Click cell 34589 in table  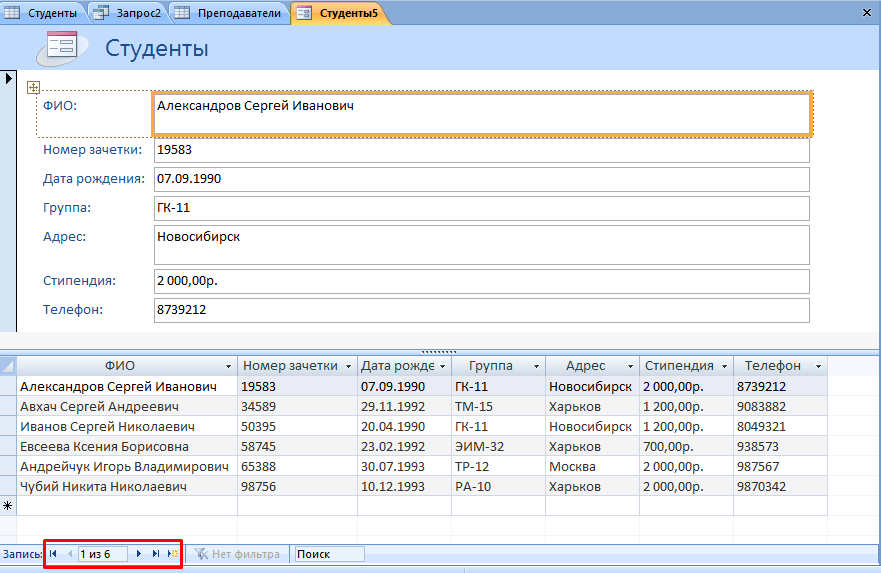pos(298,406)
